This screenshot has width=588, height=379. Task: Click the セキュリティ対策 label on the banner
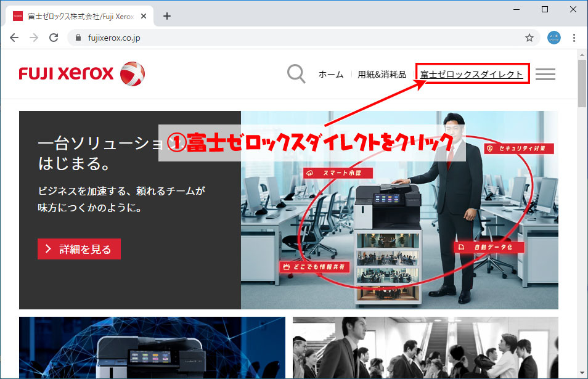pyautogui.click(x=519, y=149)
